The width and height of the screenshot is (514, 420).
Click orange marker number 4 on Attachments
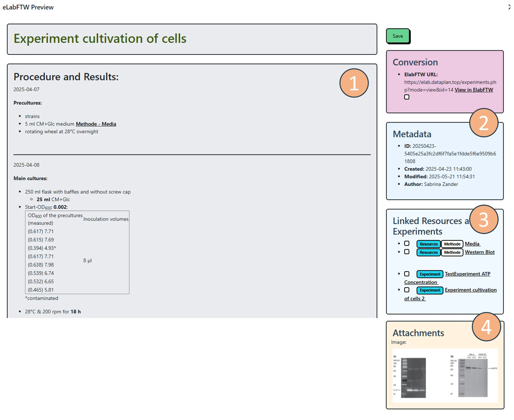tap(486, 327)
